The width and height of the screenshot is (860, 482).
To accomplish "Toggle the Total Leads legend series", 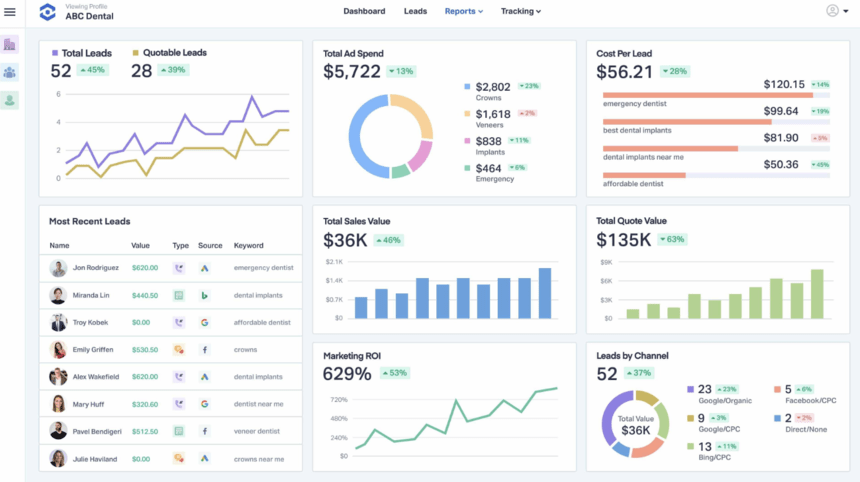I will [x=82, y=53].
